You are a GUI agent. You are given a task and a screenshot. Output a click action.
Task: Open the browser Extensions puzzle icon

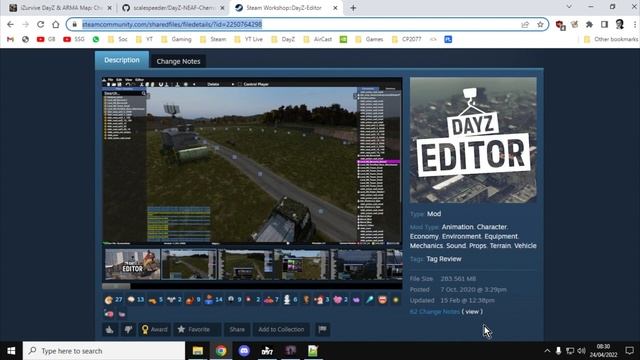589,24
